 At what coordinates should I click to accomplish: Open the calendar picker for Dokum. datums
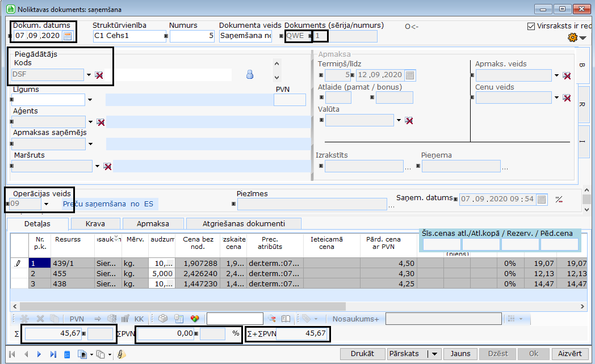68,36
